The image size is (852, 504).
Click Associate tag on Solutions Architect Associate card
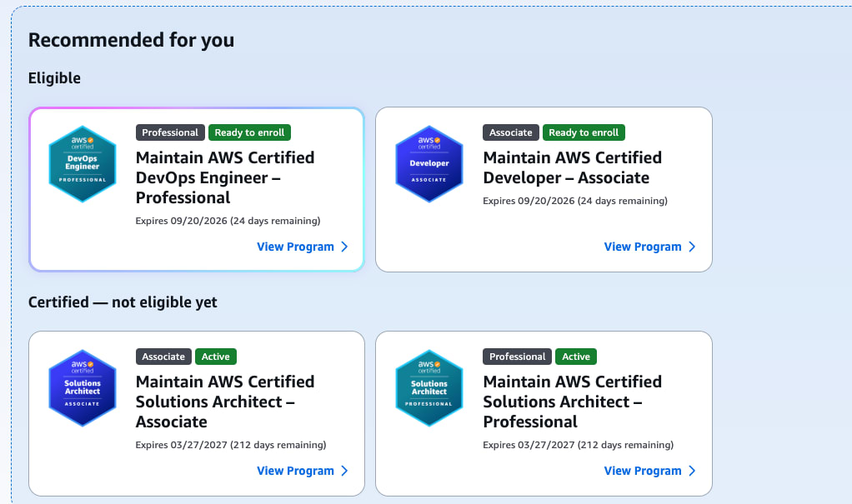tap(163, 357)
